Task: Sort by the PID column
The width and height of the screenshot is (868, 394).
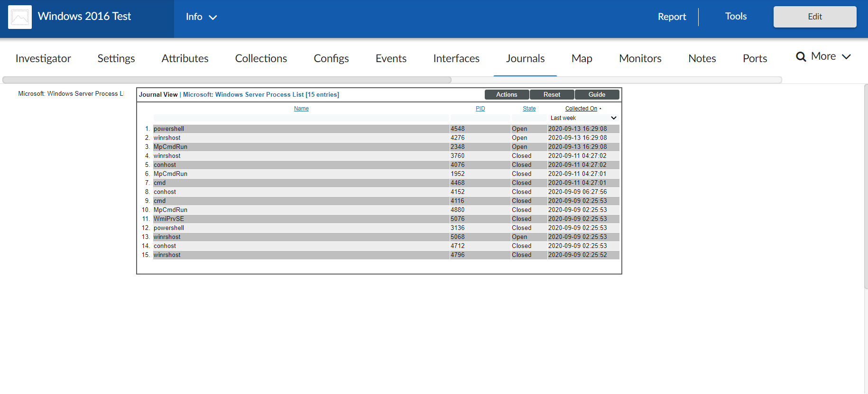Action: pos(480,109)
